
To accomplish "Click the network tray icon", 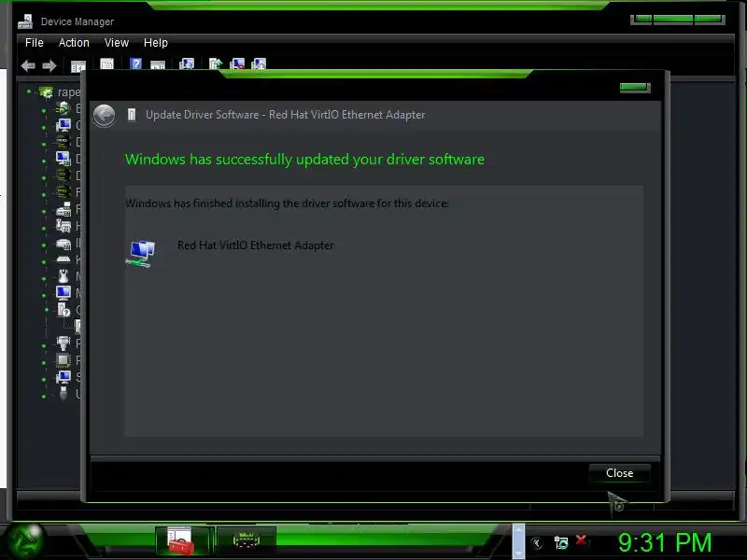I will [561, 542].
